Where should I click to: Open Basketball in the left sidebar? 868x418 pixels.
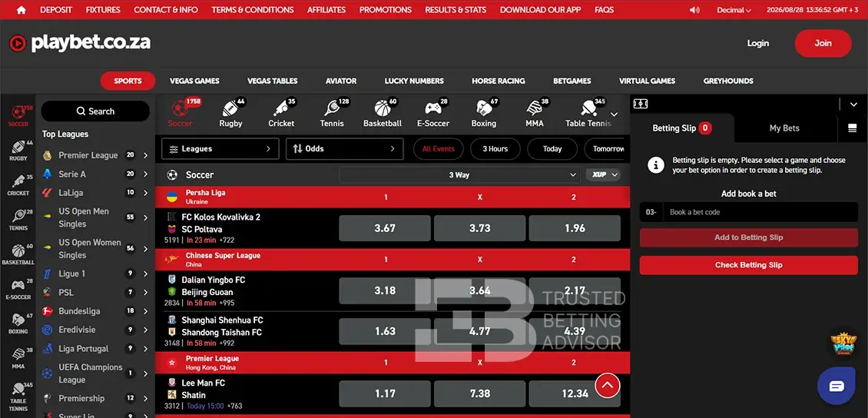pyautogui.click(x=18, y=254)
